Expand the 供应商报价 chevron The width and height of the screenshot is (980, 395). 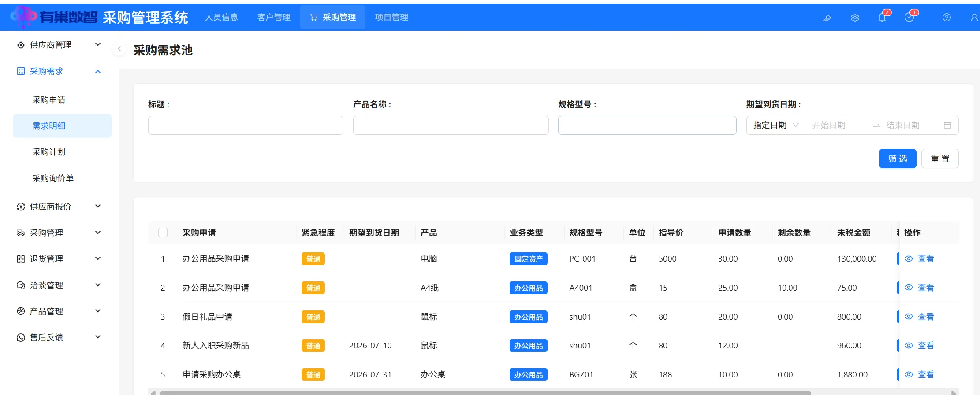click(98, 206)
